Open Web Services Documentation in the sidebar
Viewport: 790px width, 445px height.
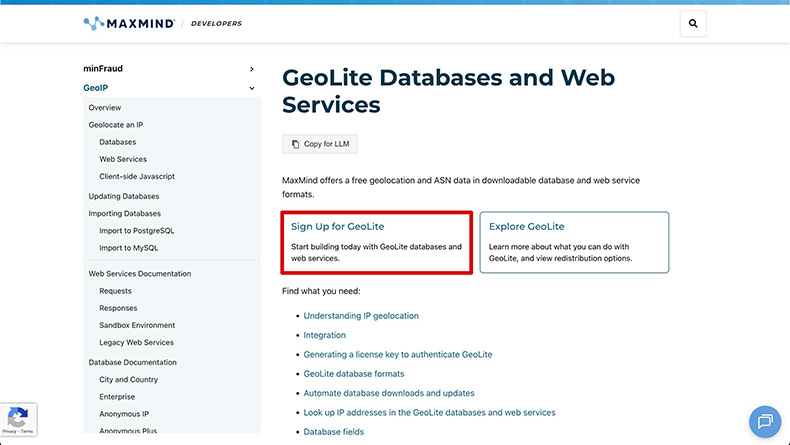(140, 274)
